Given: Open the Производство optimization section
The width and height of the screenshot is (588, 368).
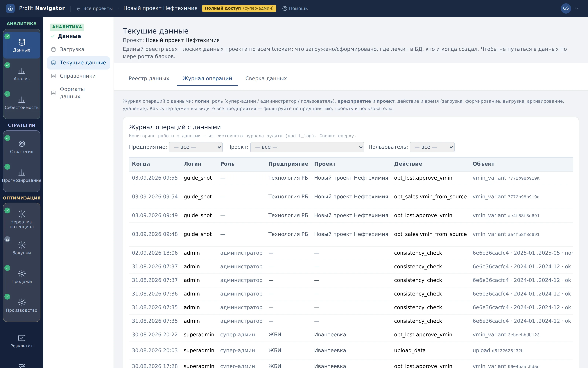Looking at the screenshot, I should coord(22,305).
